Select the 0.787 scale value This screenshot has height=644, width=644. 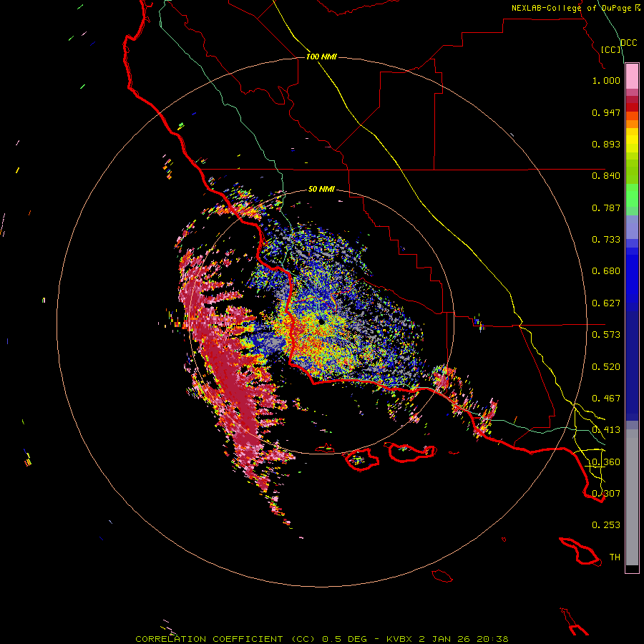[x=606, y=208]
